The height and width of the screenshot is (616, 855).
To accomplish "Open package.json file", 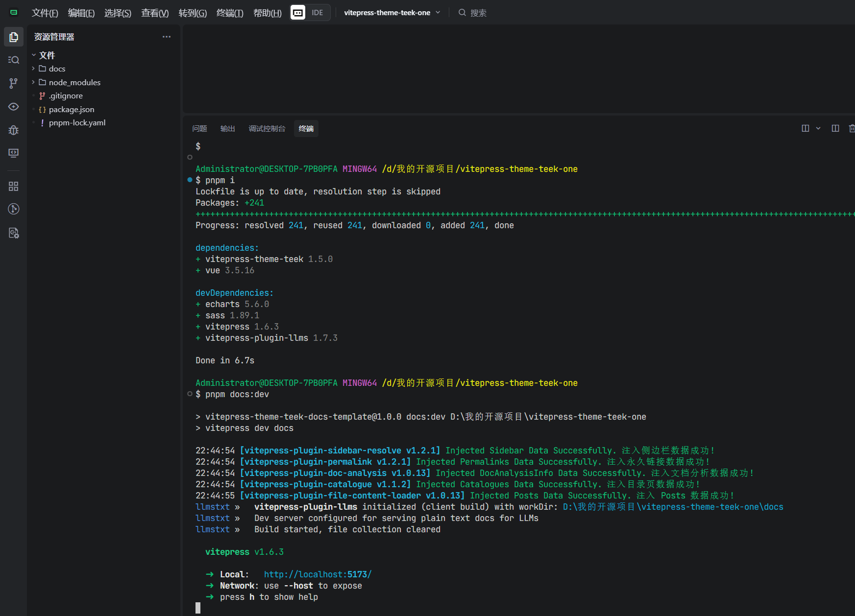I will point(72,109).
